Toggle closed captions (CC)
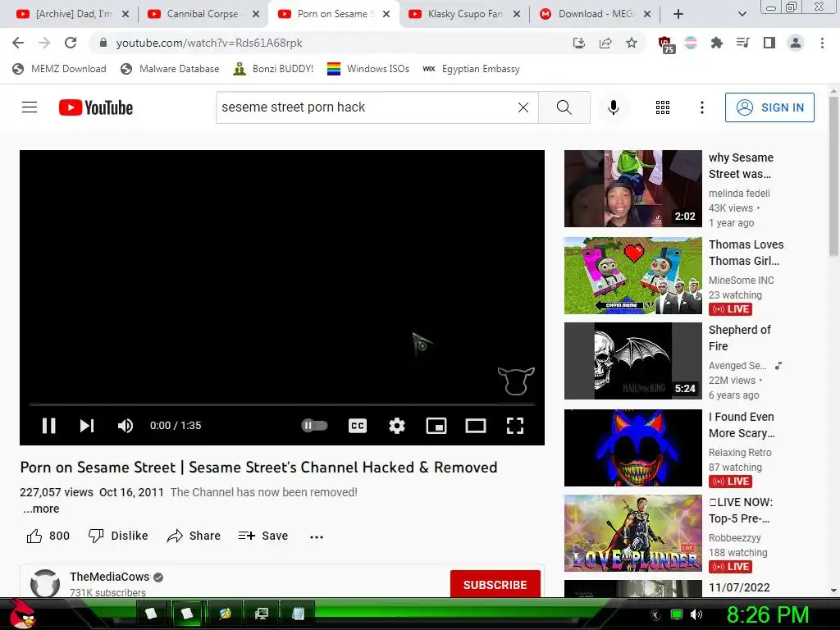This screenshot has width=840, height=630. (358, 426)
